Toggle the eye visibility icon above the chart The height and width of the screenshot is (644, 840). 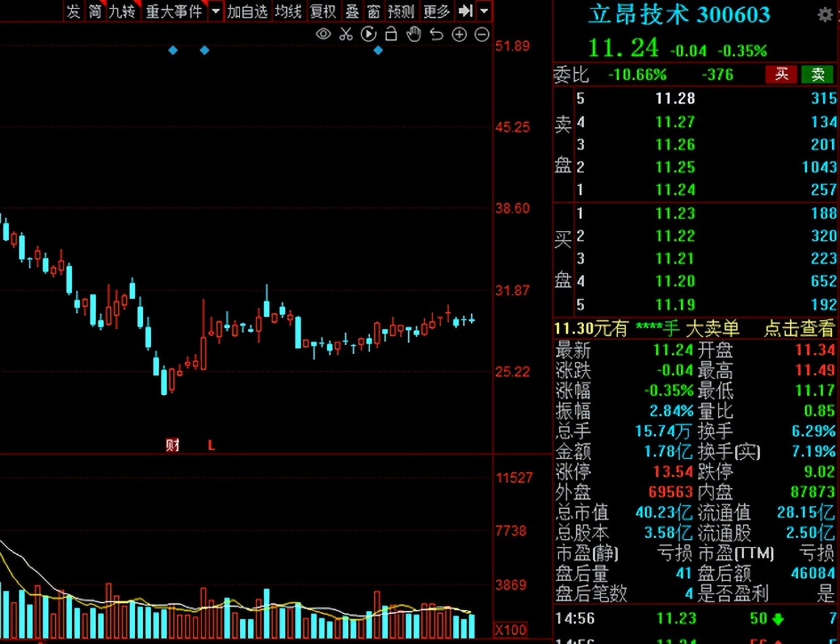click(x=323, y=34)
